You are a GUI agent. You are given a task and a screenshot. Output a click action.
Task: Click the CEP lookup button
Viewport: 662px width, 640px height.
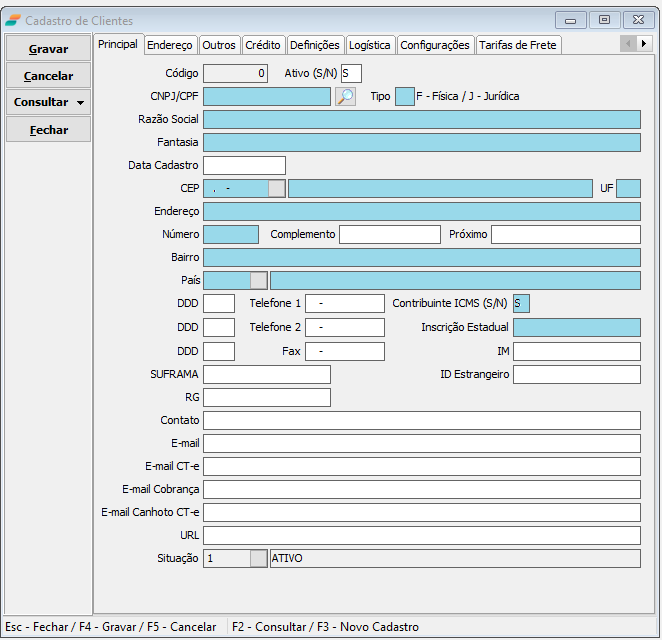pyautogui.click(x=277, y=188)
